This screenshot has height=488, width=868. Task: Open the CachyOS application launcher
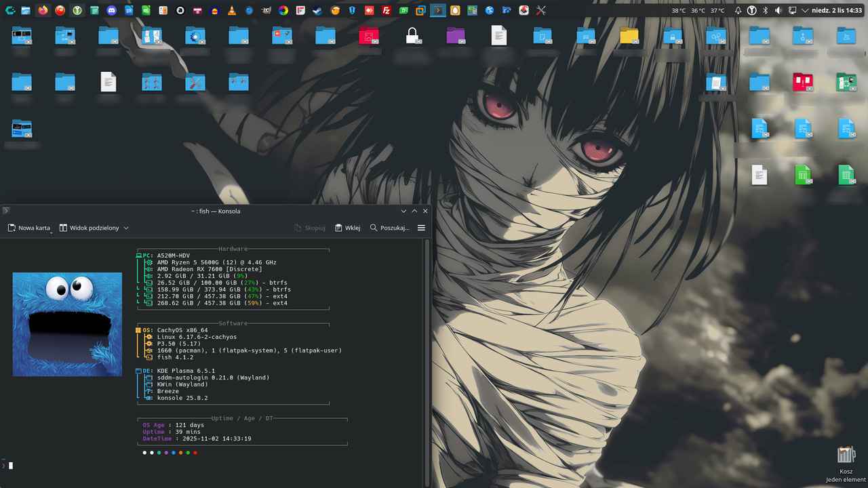coord(9,11)
